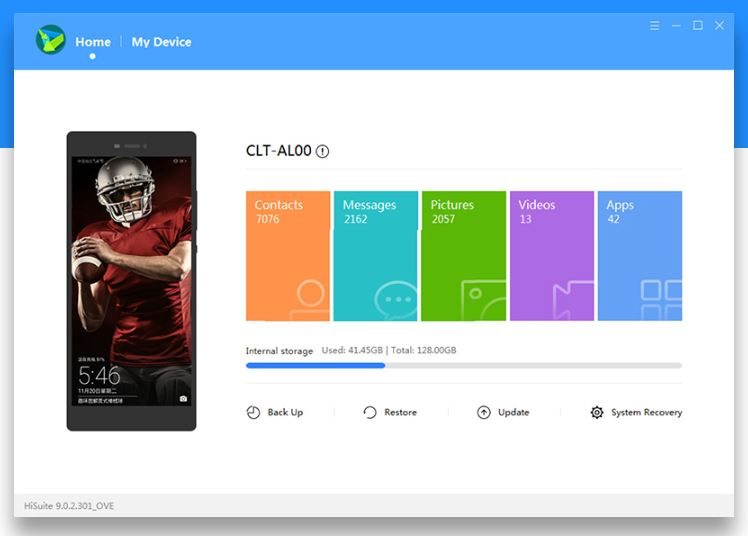Viewport: 748px width, 536px height.
Task: Open the Pictures tile
Action: click(463, 256)
